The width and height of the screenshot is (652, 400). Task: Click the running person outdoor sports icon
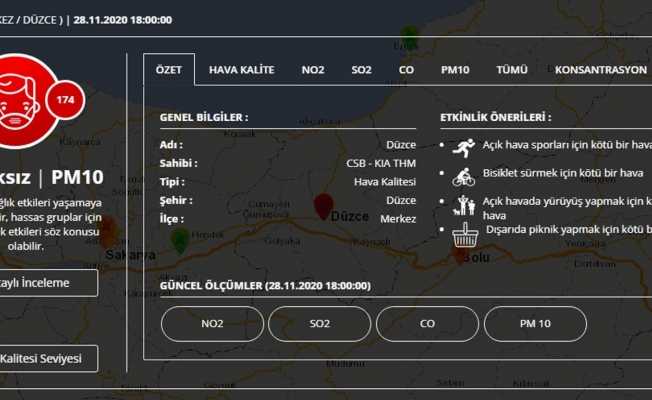(x=461, y=145)
